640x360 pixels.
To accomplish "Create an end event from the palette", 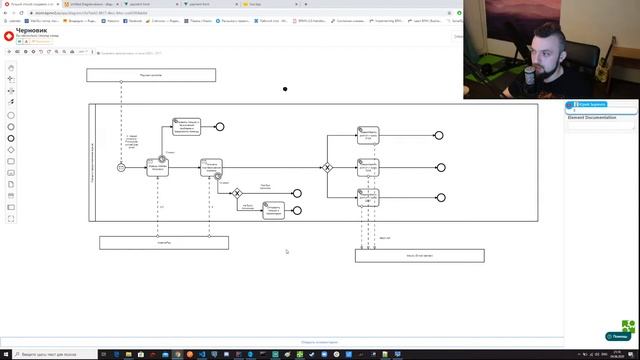I will pyautogui.click(x=11, y=138).
